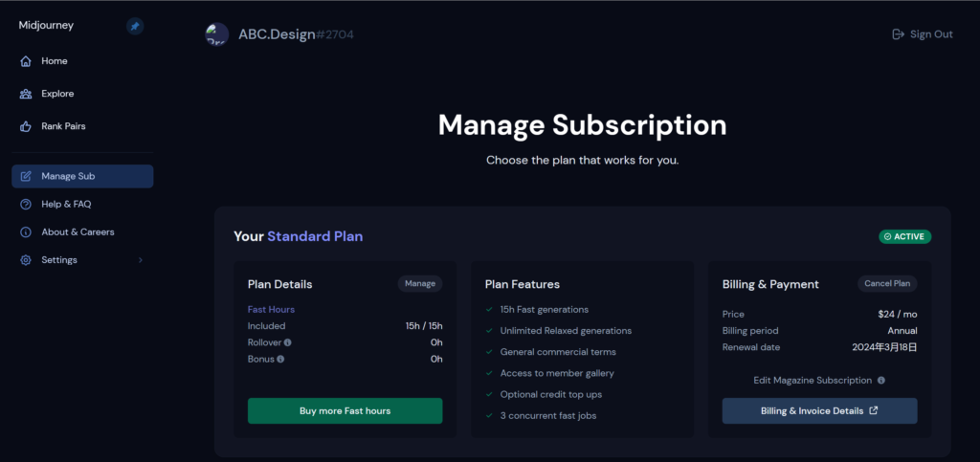Click the Home house icon
The width and height of the screenshot is (980, 462).
26,61
